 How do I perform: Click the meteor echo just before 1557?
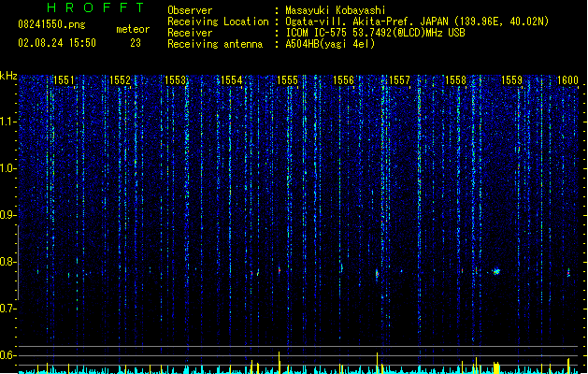click(377, 274)
